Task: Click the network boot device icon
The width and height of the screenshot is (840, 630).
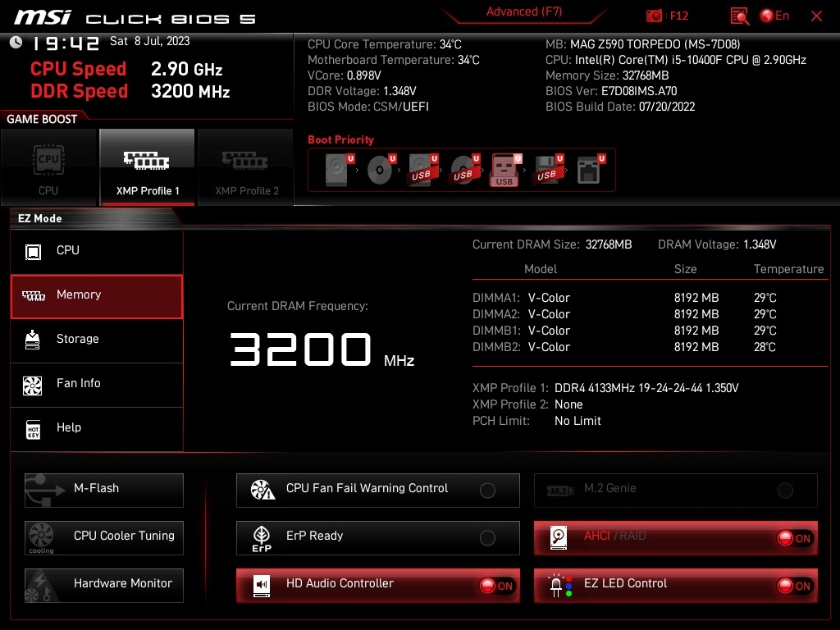Action: click(591, 170)
